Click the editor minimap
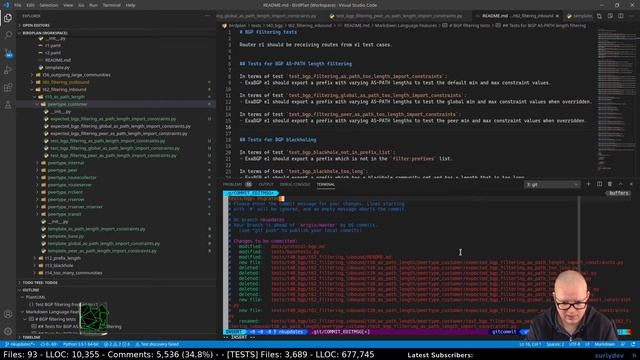The height and width of the screenshot is (360, 640). point(615,102)
